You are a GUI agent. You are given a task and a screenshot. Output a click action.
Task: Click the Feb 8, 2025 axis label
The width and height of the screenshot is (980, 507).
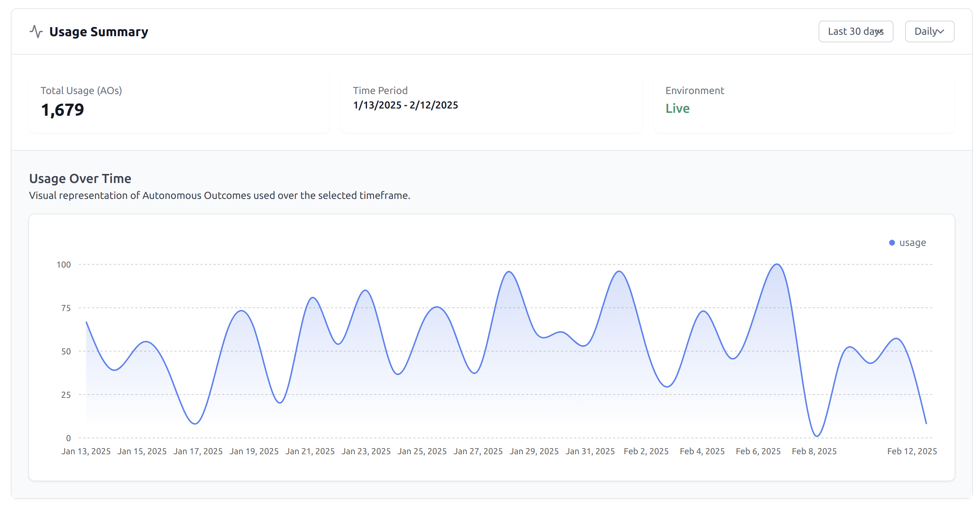coord(814,451)
